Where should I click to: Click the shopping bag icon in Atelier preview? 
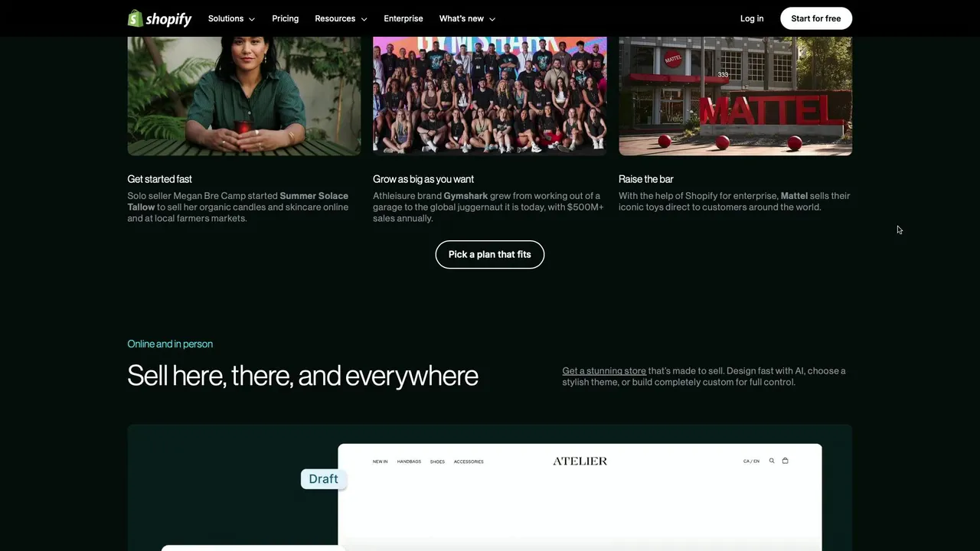click(x=785, y=461)
